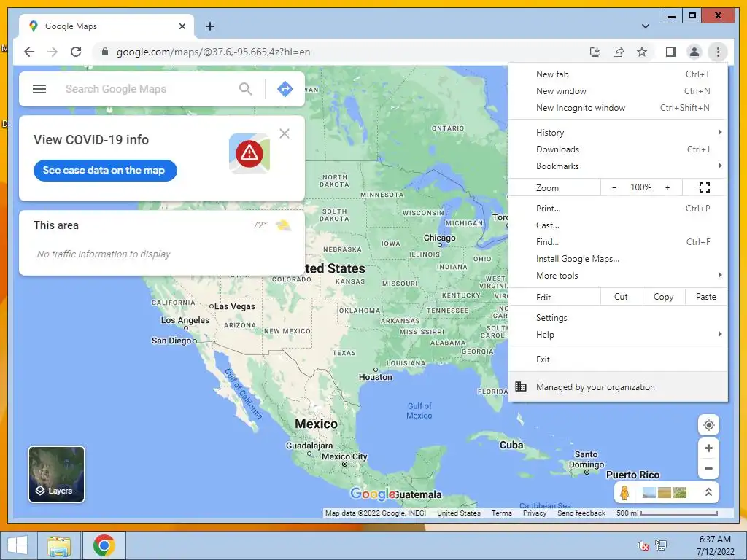The image size is (747, 560).
Task: Click Cut in the Edit row
Action: point(622,297)
